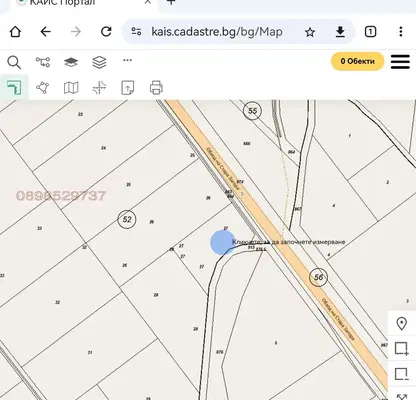Open filled layers panel
This screenshot has height=400, width=416.
(x=71, y=62)
